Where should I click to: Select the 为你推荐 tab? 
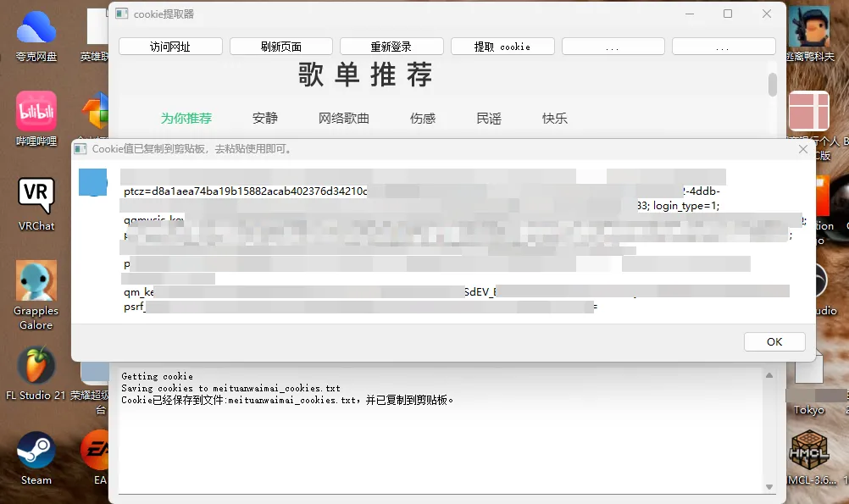[x=186, y=118]
